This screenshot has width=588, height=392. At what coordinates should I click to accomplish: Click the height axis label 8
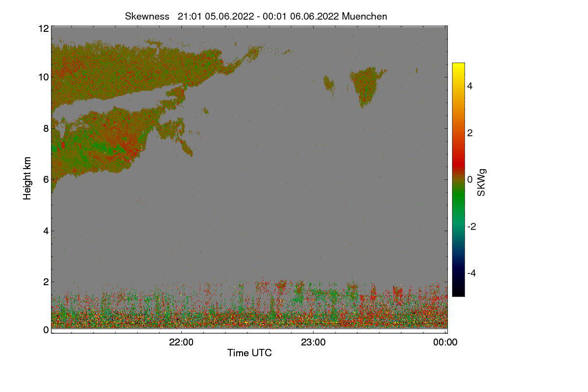pyautogui.click(x=46, y=128)
